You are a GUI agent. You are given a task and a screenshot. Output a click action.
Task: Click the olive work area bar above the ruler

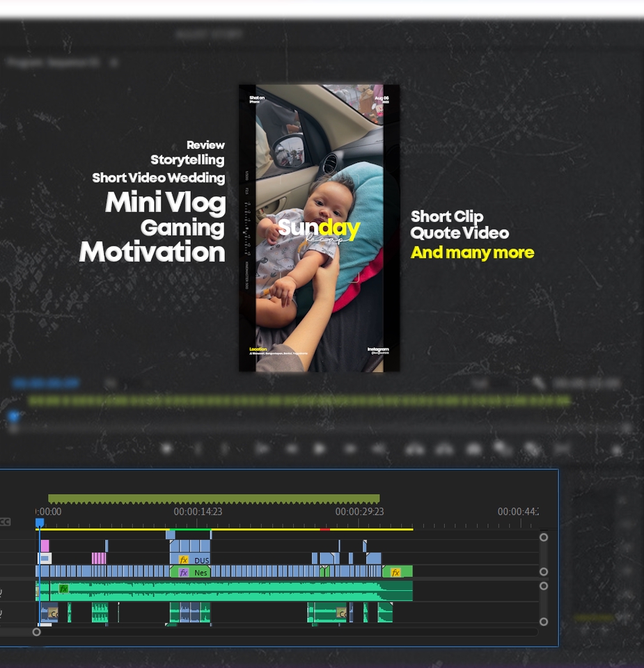pos(214,498)
